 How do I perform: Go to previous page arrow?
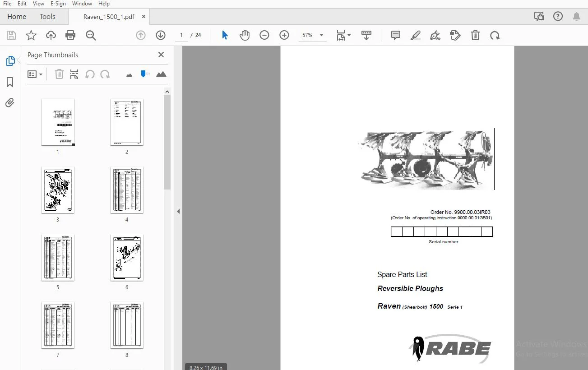(x=141, y=35)
